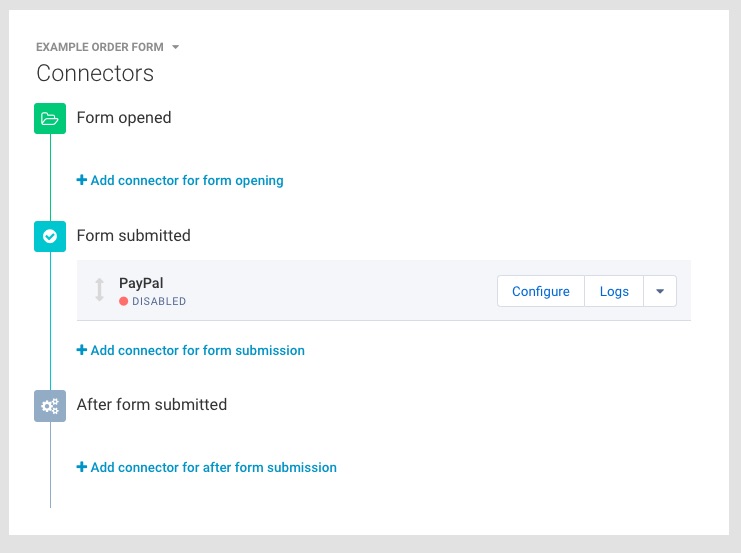This screenshot has height=553, width=741.
Task: Click the PayPal reorder arrows handle
Action: point(99,290)
